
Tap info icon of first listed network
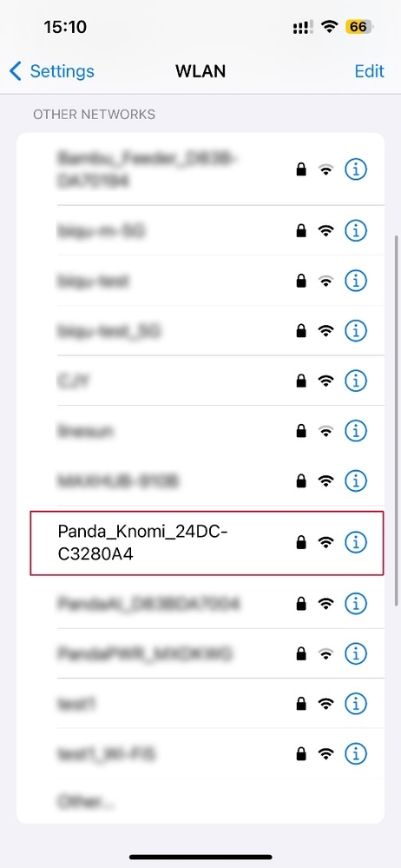point(356,169)
